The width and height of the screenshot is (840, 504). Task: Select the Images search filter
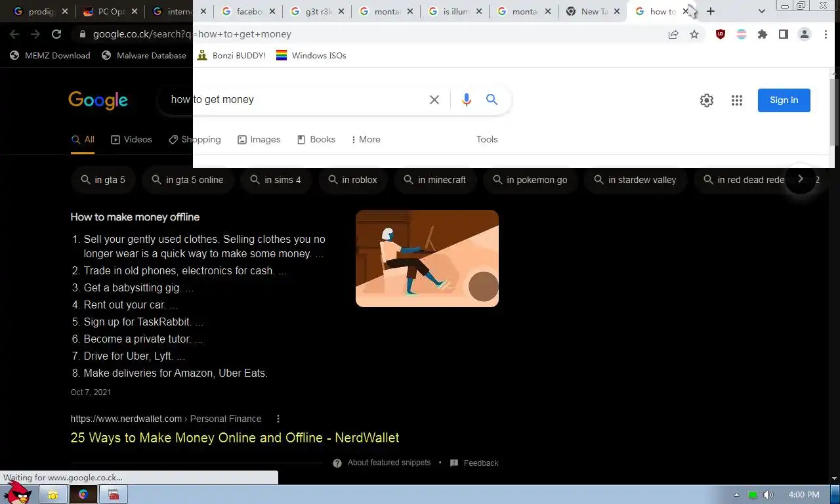[259, 139]
